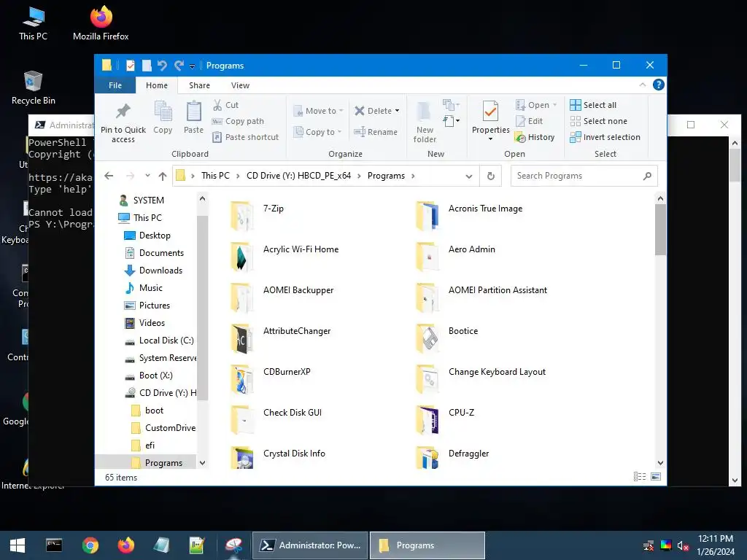The image size is (747, 560).
Task: Customize Quick Access Toolbar dropdown
Action: [x=192, y=66]
